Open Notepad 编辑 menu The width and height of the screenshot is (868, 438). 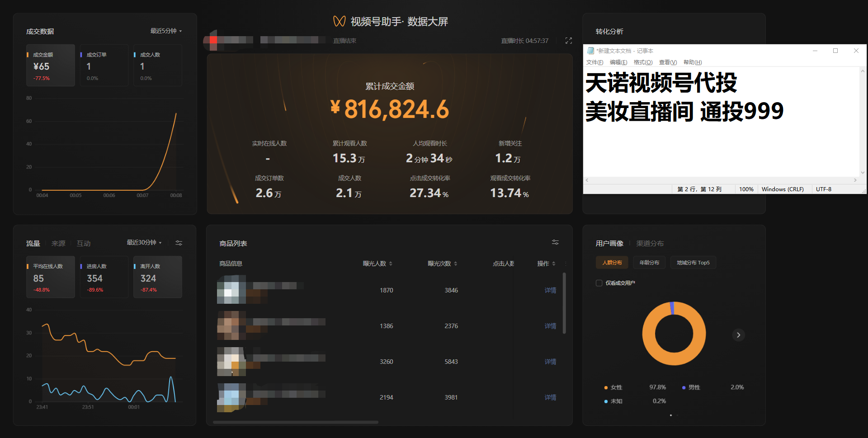(618, 62)
